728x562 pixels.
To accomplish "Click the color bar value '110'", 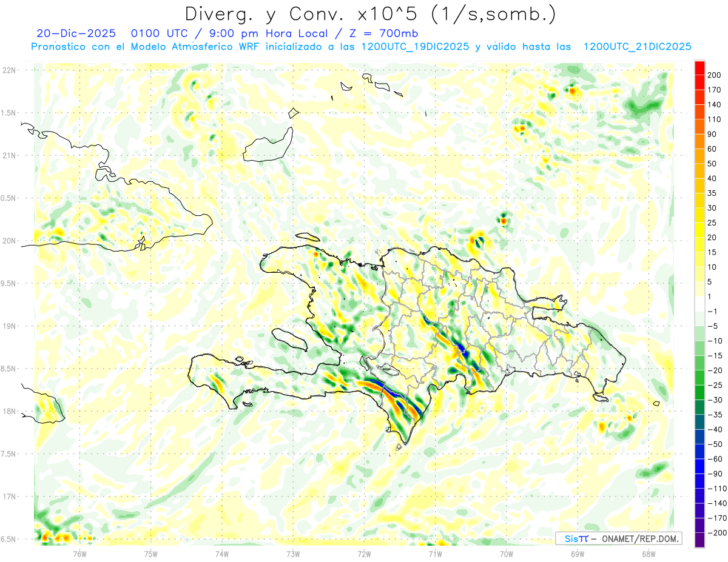I will (x=713, y=119).
